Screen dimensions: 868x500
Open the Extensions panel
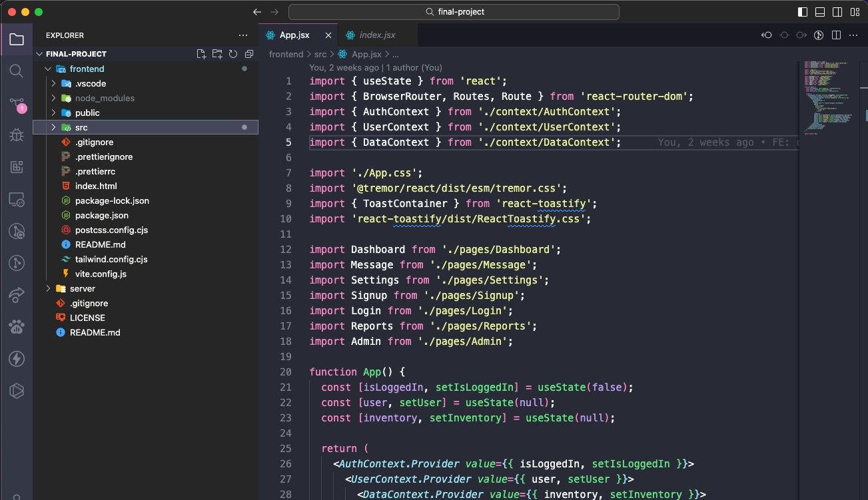click(x=17, y=167)
